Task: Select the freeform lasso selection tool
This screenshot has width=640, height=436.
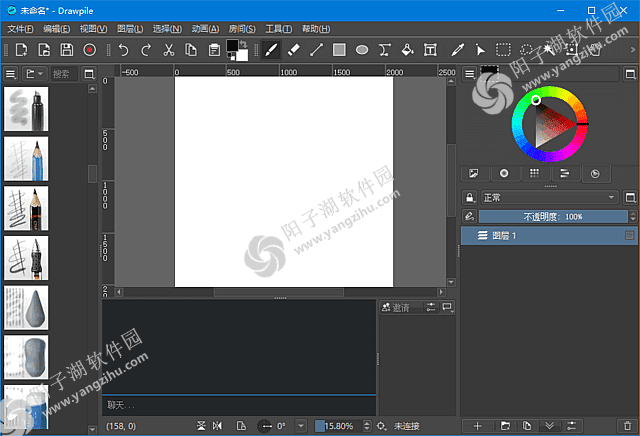Action: pos(526,50)
